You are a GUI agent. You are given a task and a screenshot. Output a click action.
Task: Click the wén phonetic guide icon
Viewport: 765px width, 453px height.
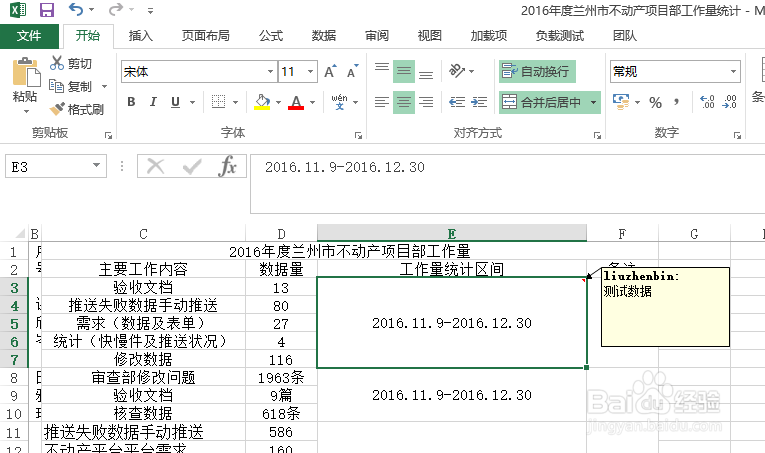click(x=340, y=102)
